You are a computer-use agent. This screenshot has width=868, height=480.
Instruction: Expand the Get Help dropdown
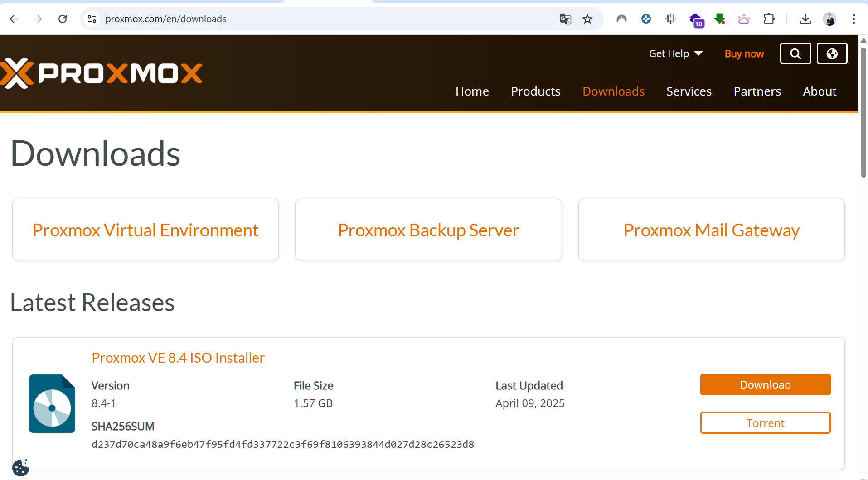click(675, 54)
